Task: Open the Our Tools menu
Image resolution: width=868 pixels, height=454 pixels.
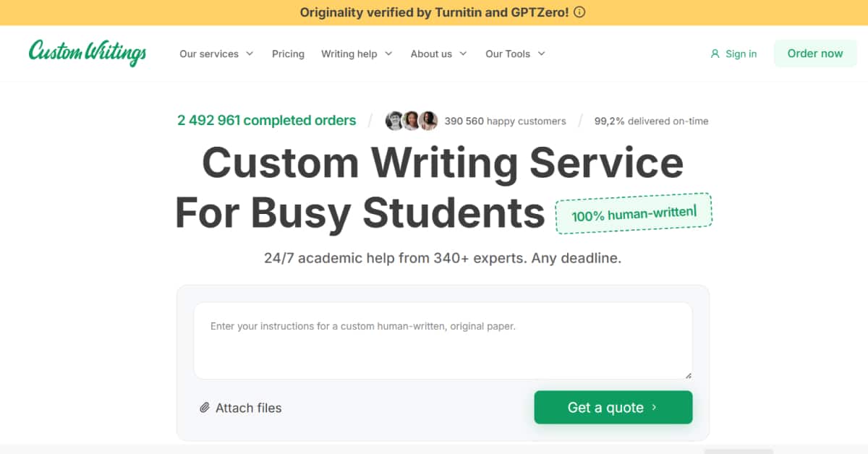Action: tap(515, 53)
